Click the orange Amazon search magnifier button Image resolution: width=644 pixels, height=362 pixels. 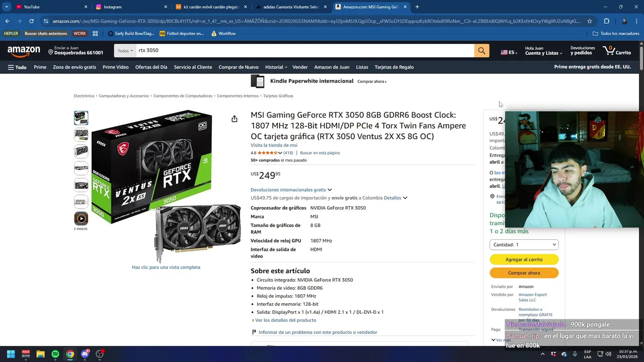click(x=481, y=50)
